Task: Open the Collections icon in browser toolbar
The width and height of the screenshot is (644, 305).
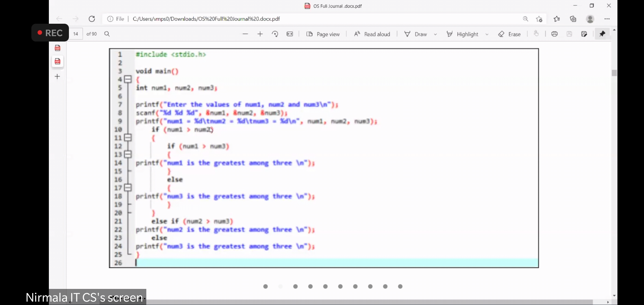Action: point(573,19)
